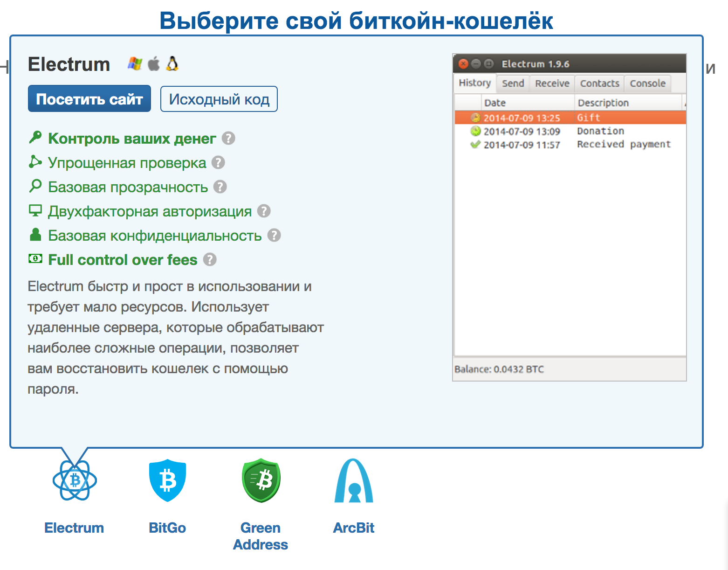Click the Green Address wallet name label
Screen dimensions: 728x570
[261, 536]
